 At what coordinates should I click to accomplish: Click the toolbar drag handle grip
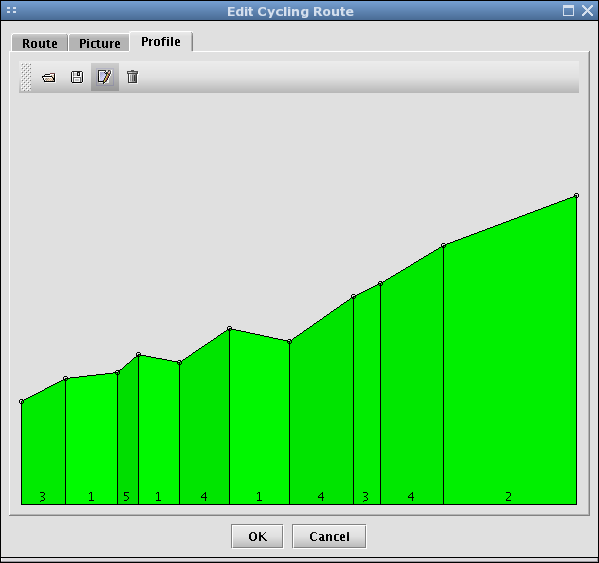tap(26, 77)
